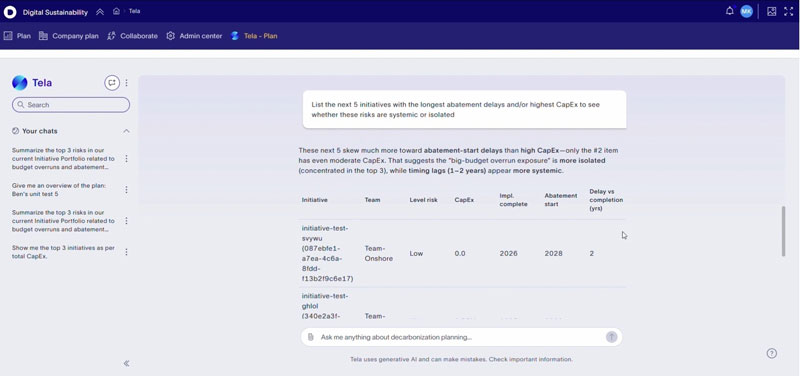The image size is (800, 376).
Task: Attach a file with the paperclip icon
Action: 310,337
